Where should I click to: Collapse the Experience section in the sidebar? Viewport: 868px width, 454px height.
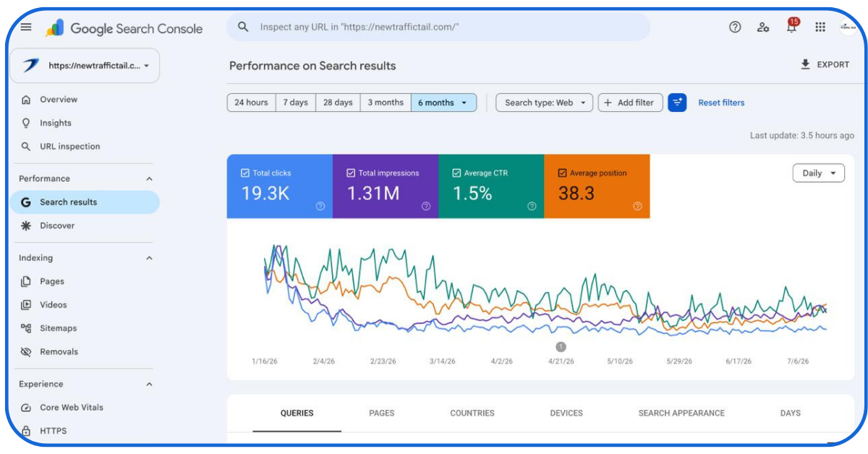(149, 385)
